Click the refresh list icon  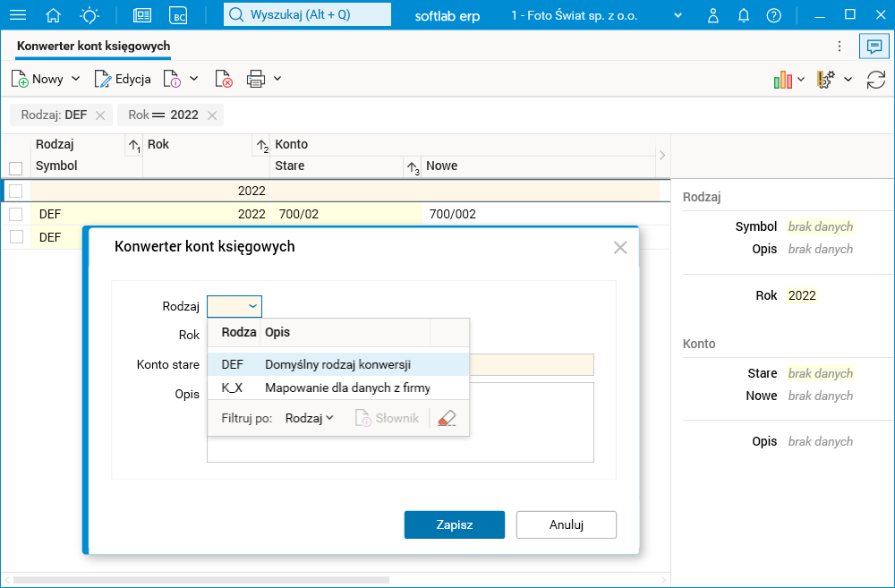(875, 80)
